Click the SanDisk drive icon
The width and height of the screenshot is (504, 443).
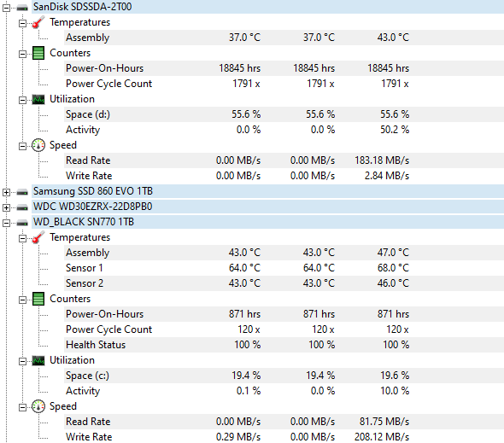coord(22,8)
